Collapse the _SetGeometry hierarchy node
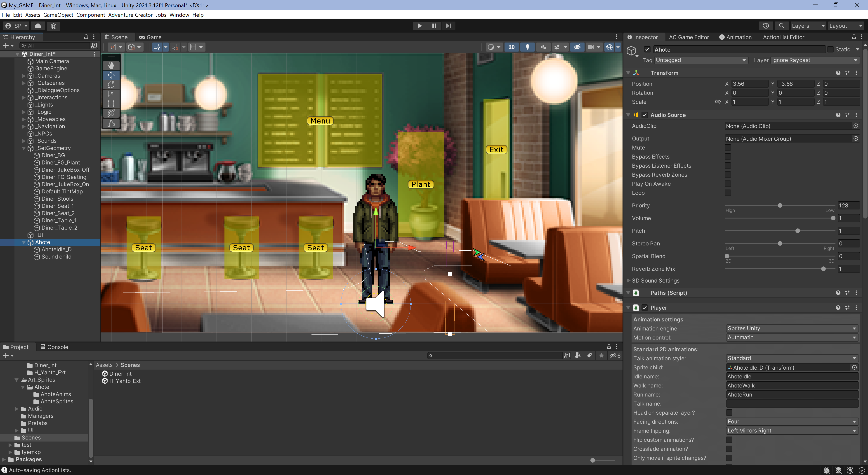 pos(24,148)
